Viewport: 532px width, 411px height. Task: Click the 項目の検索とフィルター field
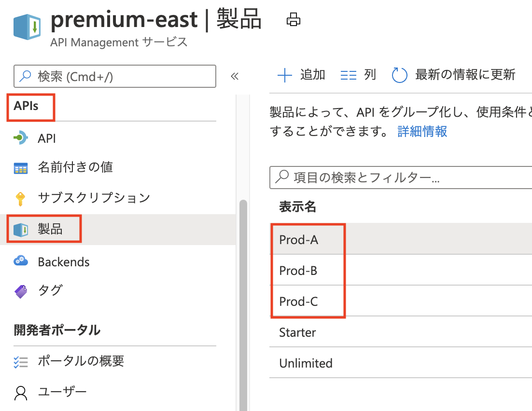pyautogui.click(x=401, y=178)
